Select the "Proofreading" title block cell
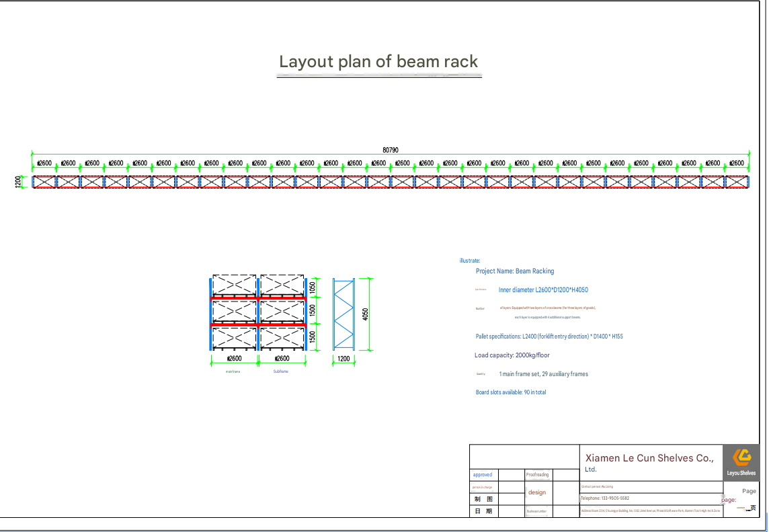 (538, 475)
